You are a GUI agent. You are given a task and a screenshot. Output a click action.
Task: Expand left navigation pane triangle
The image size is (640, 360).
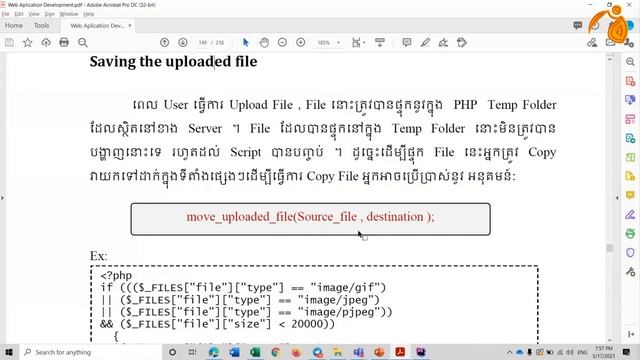(x=2, y=198)
